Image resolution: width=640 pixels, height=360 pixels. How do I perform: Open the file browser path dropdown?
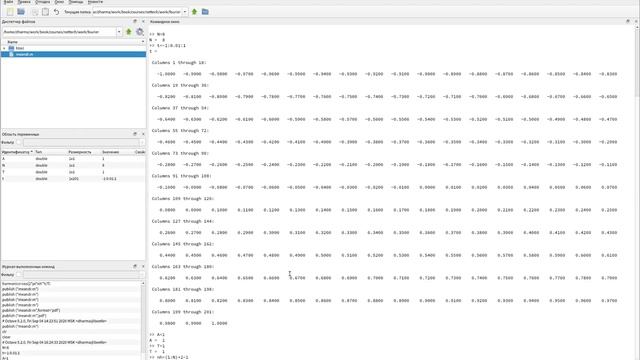click(119, 31)
